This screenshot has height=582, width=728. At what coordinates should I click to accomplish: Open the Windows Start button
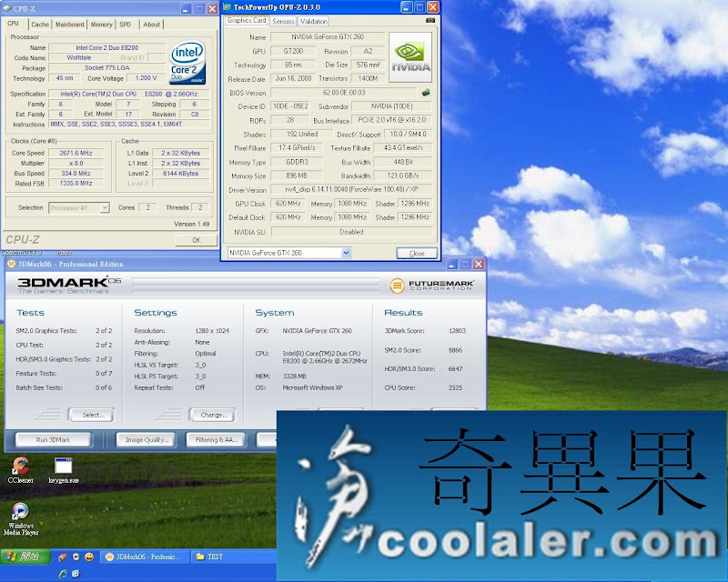tap(25, 556)
